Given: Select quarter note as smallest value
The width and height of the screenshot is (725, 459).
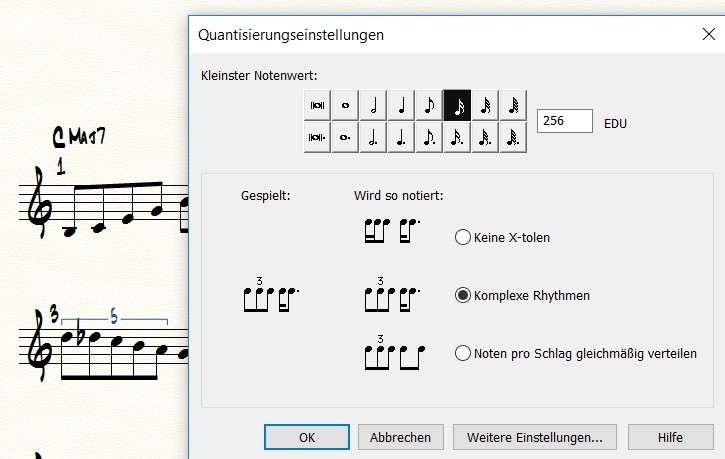Looking at the screenshot, I should click(401, 105).
